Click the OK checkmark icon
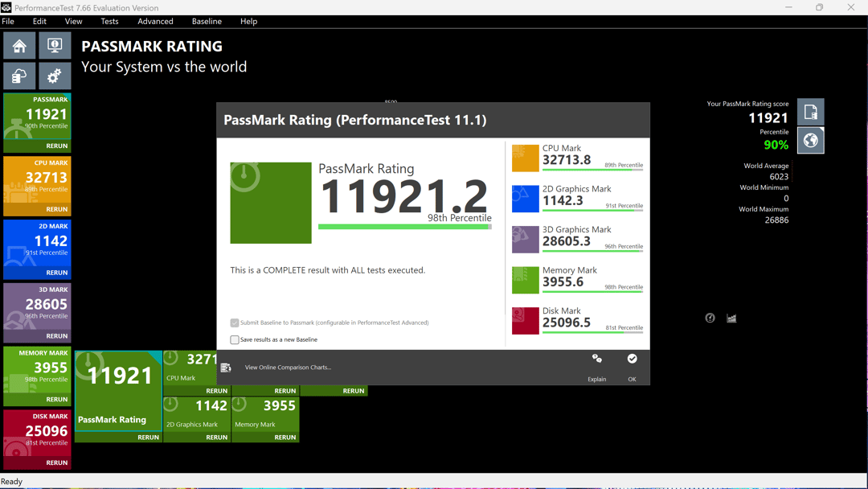The image size is (868, 489). tap(632, 359)
